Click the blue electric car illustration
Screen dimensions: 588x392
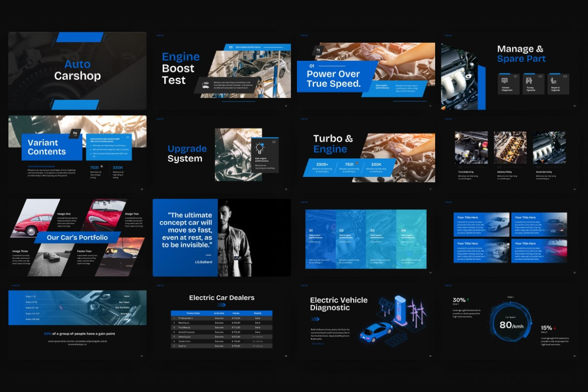point(376,332)
